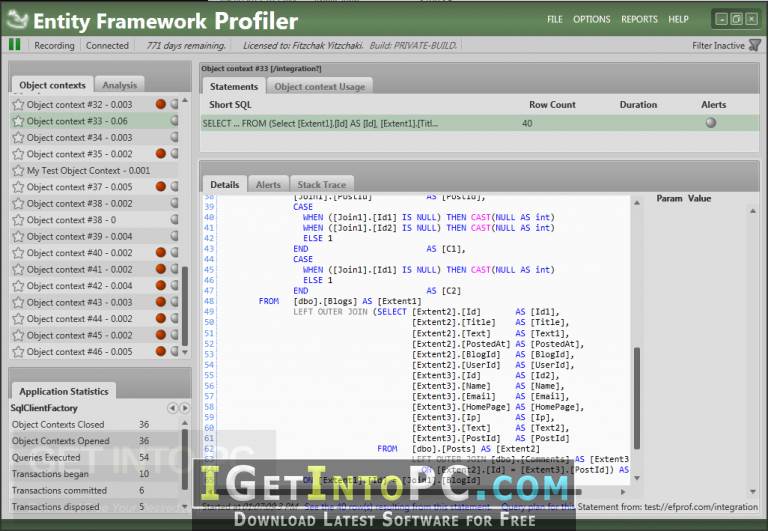Go to previous statistics page arrow
The height and width of the screenshot is (531, 768).
172,408
